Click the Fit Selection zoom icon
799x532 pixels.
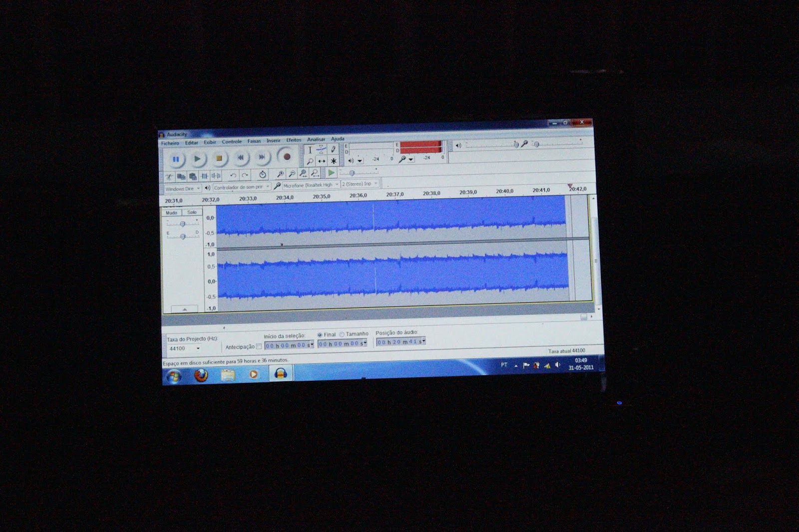coord(304,174)
